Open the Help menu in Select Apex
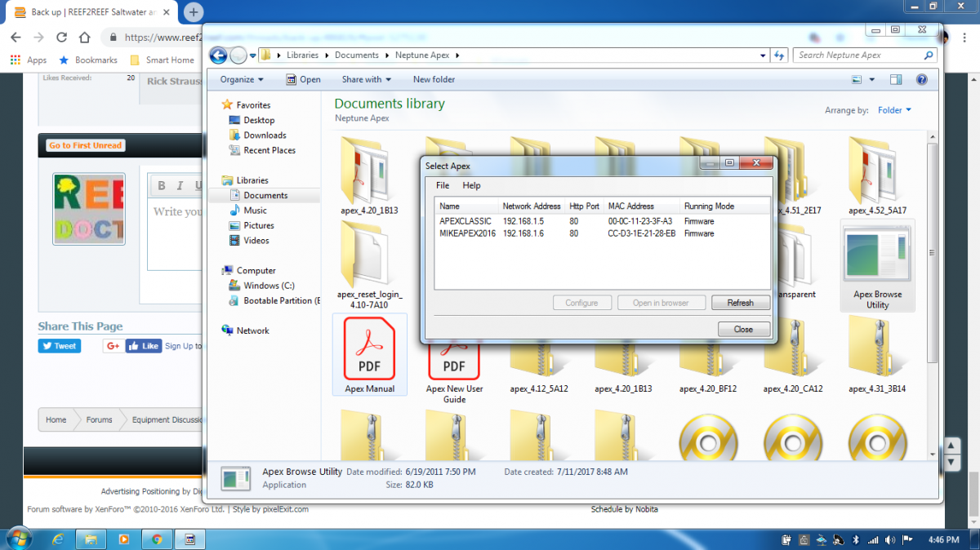 (x=472, y=186)
